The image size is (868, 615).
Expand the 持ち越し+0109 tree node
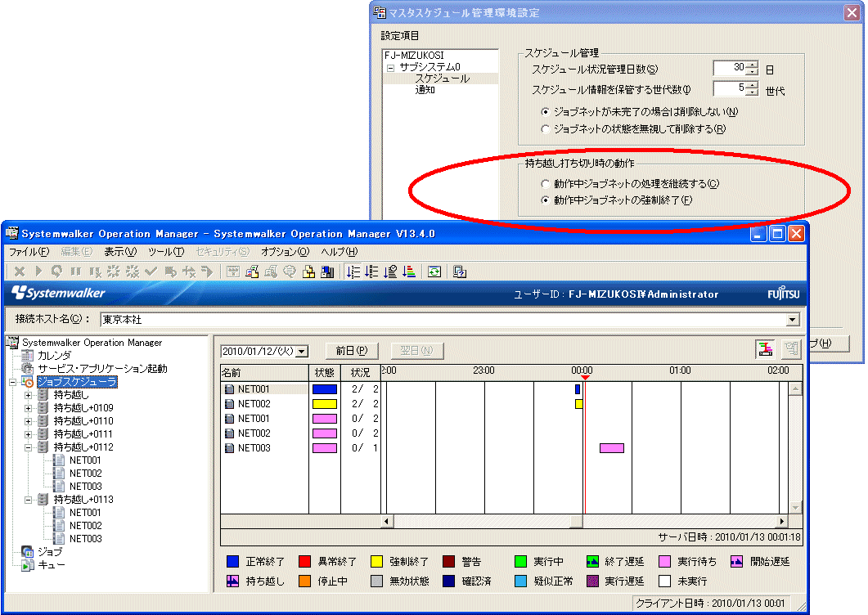pos(29,408)
